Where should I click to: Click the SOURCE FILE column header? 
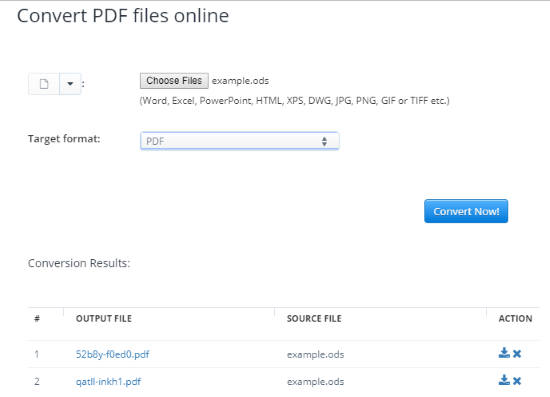pyautogui.click(x=314, y=318)
